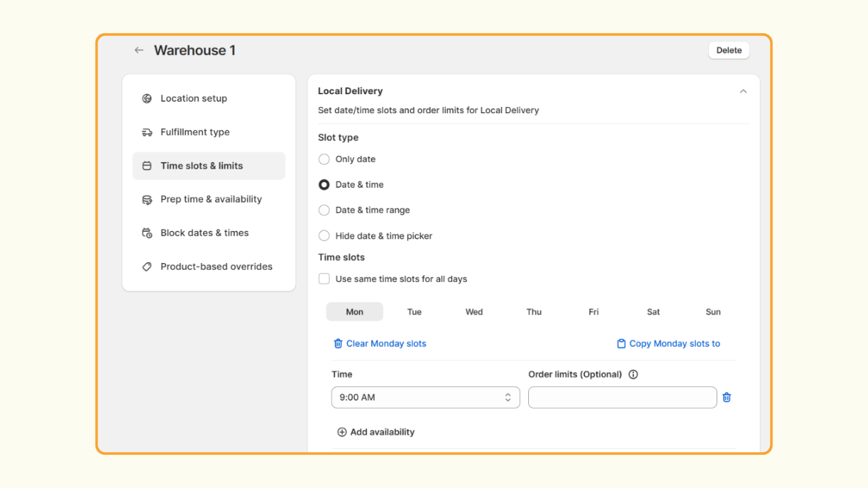Open Fulfillment type in the sidebar
Image resolution: width=868 pixels, height=488 pixels.
[x=209, y=132]
